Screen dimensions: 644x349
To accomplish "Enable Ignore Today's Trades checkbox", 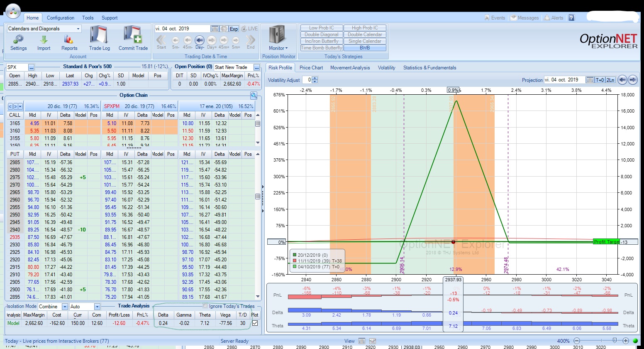I will [x=205, y=306].
